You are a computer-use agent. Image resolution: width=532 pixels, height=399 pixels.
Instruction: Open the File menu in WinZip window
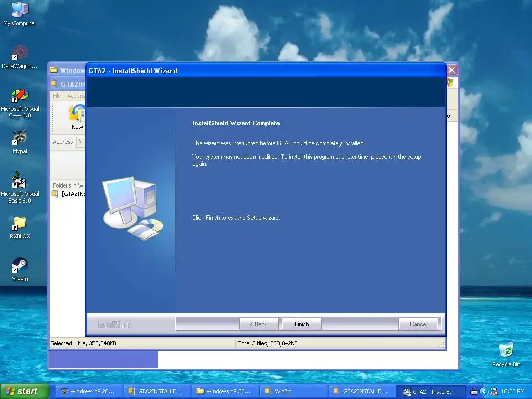tap(57, 96)
